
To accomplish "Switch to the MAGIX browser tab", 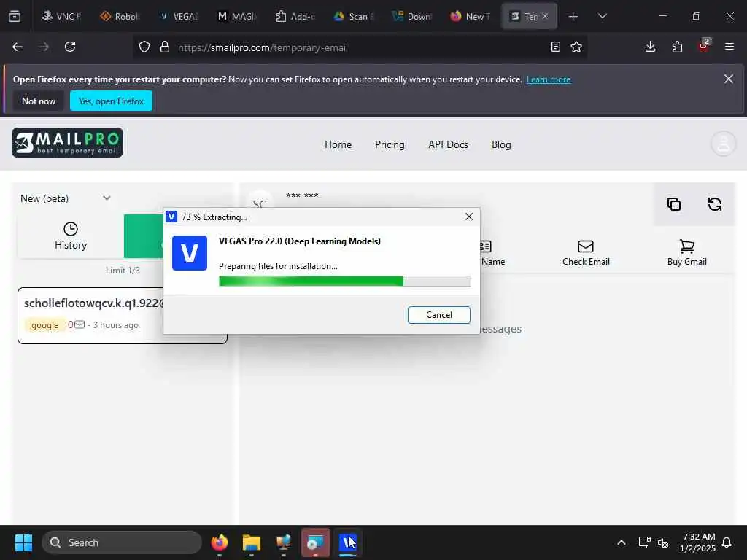I will tap(237, 17).
